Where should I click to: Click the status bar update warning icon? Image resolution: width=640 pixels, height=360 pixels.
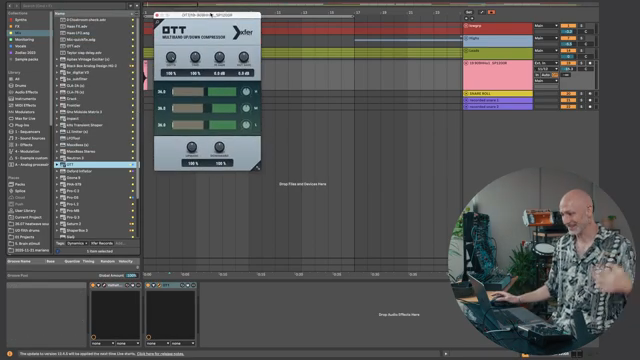tap(10, 354)
